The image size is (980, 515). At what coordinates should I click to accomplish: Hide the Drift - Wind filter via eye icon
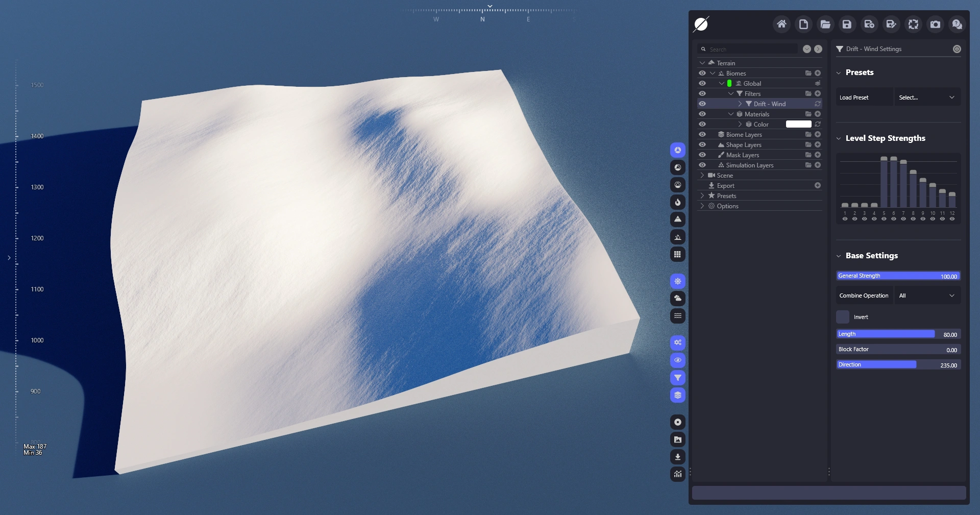(702, 104)
